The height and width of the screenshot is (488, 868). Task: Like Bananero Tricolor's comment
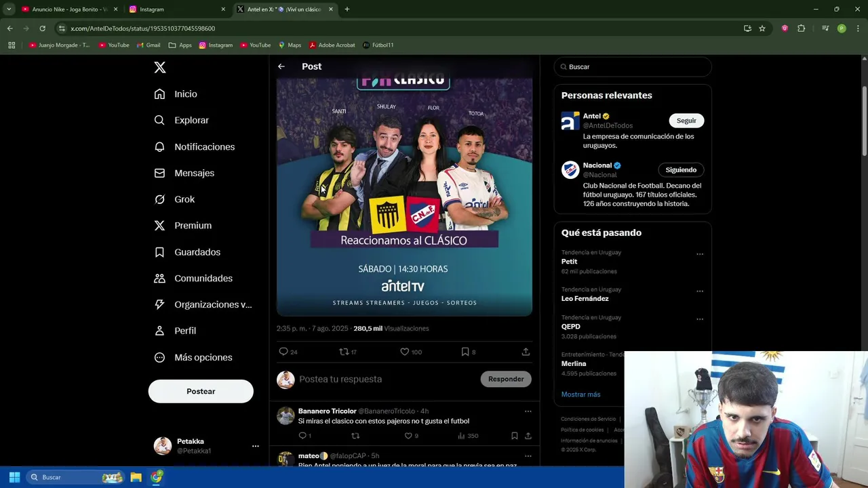coord(408,436)
